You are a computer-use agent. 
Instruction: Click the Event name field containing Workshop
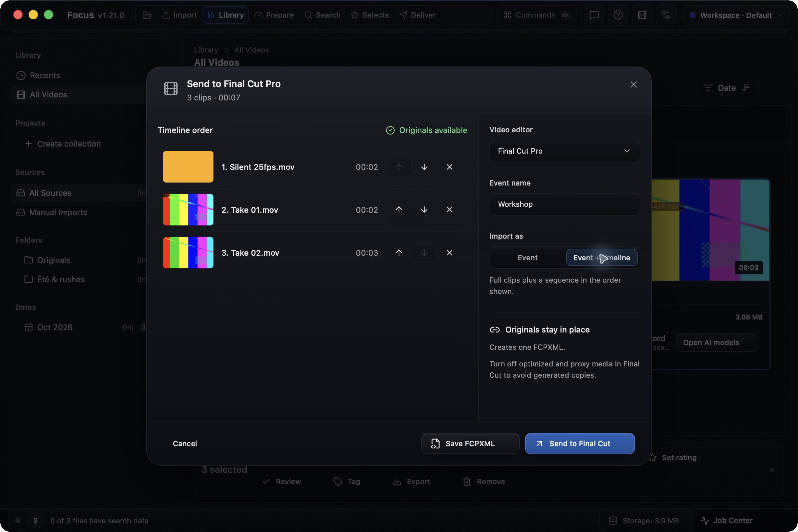565,204
